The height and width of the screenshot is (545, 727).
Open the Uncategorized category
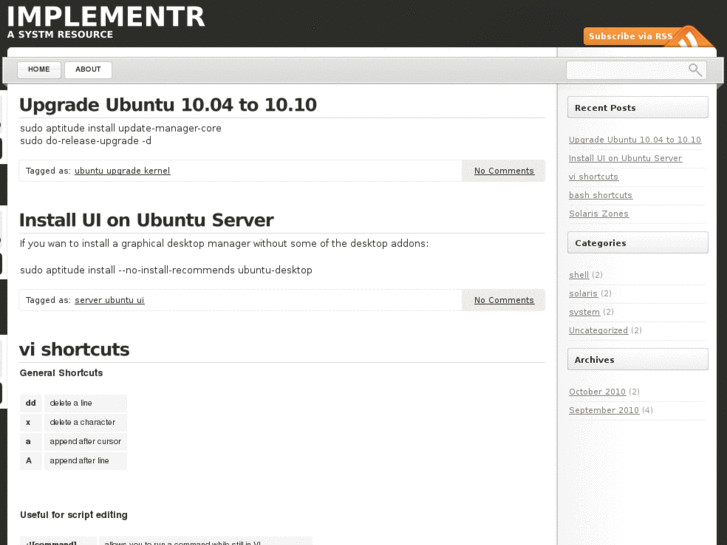[598, 330]
